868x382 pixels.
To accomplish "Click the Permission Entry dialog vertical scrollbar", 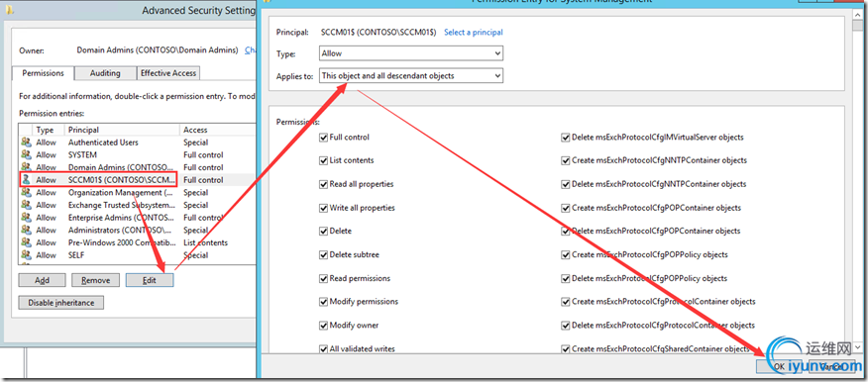I will pyautogui.click(x=858, y=182).
